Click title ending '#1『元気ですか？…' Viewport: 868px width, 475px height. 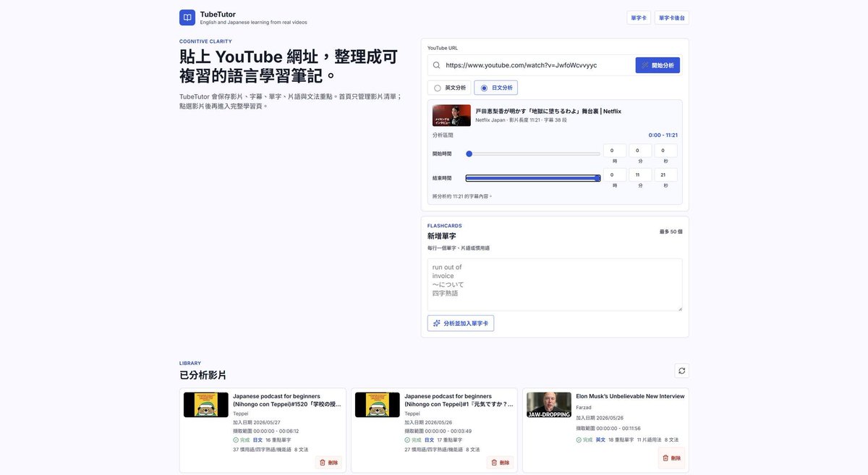click(x=458, y=400)
